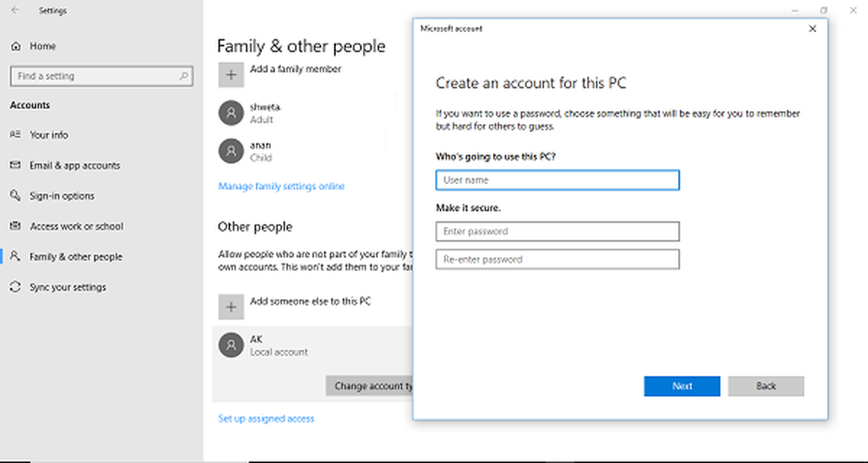Click the Enter password field
The width and height of the screenshot is (868, 463).
click(x=557, y=232)
